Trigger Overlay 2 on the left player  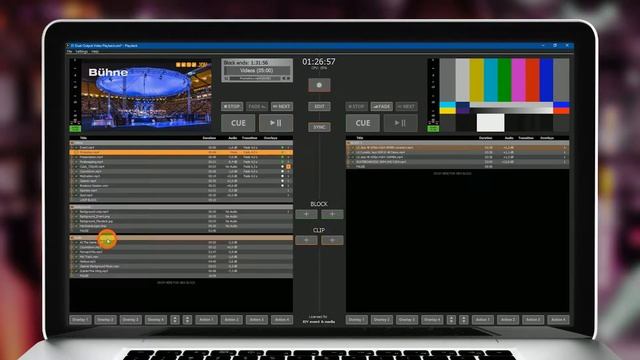point(106,320)
